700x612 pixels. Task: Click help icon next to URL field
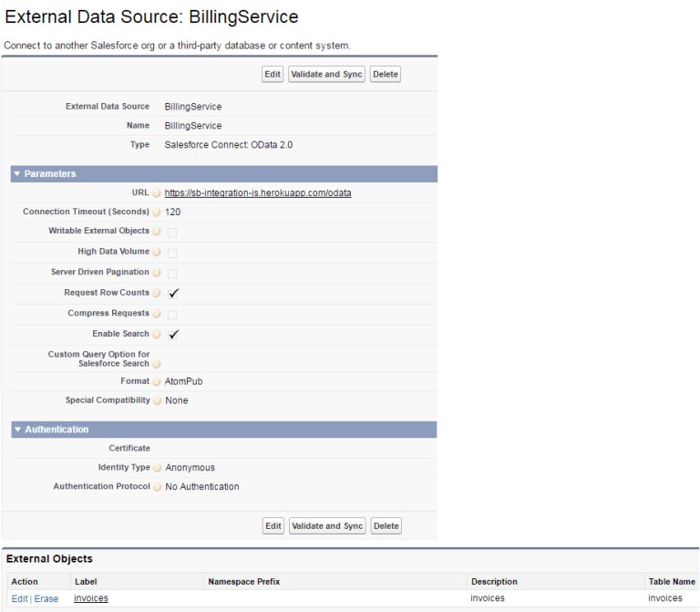[x=157, y=193]
